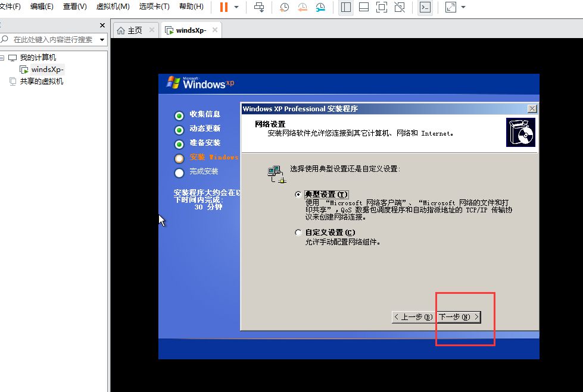Open the power options dropdown arrow beside pause
Screen dimensions: 583x392
coord(236,7)
